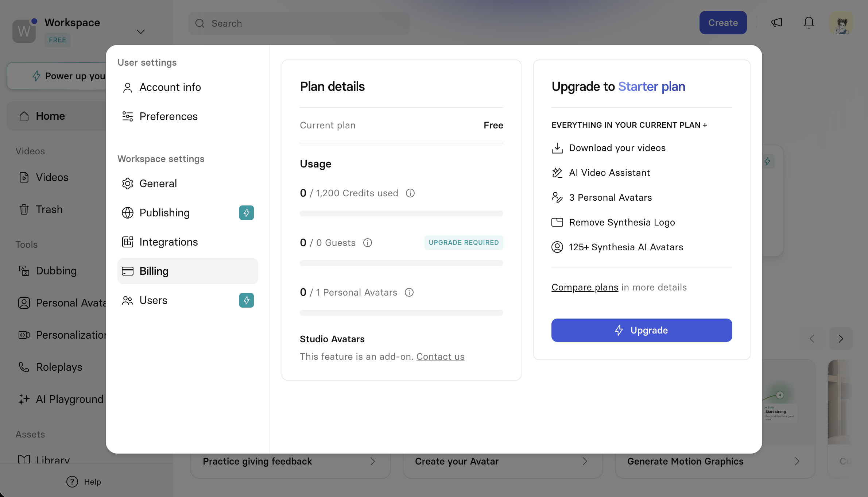Click the Power up your plan button
The image size is (868, 497).
pos(57,76)
